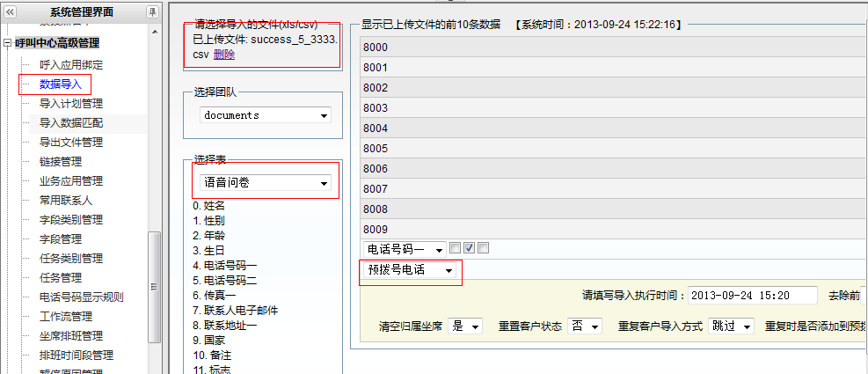The height and width of the screenshot is (374, 868).
Task: Tick the first checkbox beside 电话号码一
Action: coord(456,249)
